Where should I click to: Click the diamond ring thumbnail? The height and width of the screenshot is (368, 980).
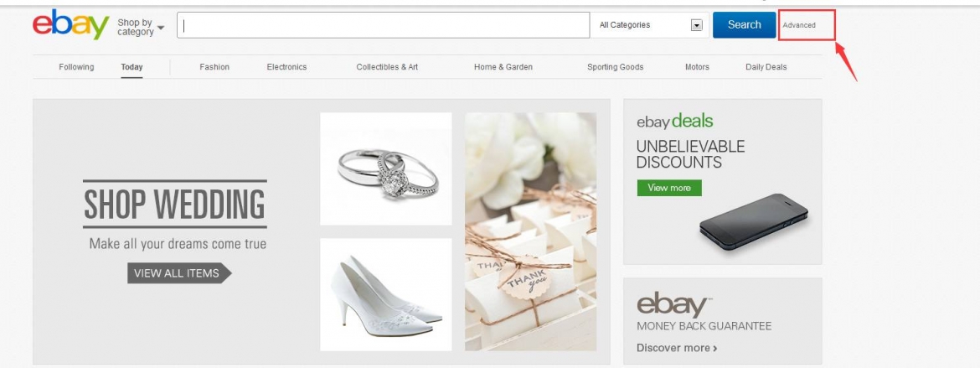pyautogui.click(x=385, y=168)
